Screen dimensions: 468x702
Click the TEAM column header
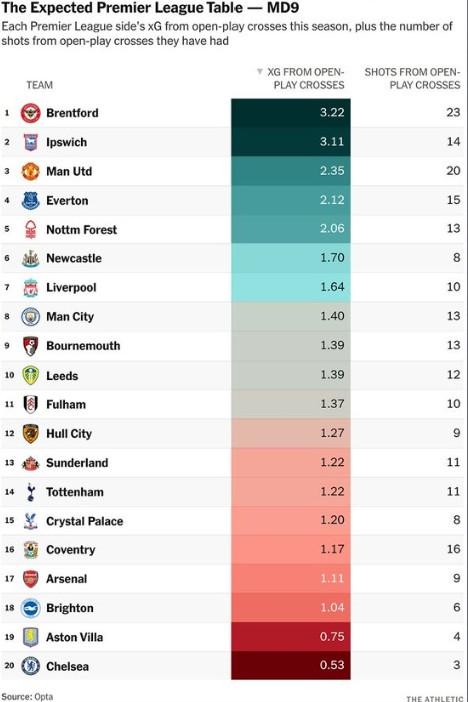39,85
